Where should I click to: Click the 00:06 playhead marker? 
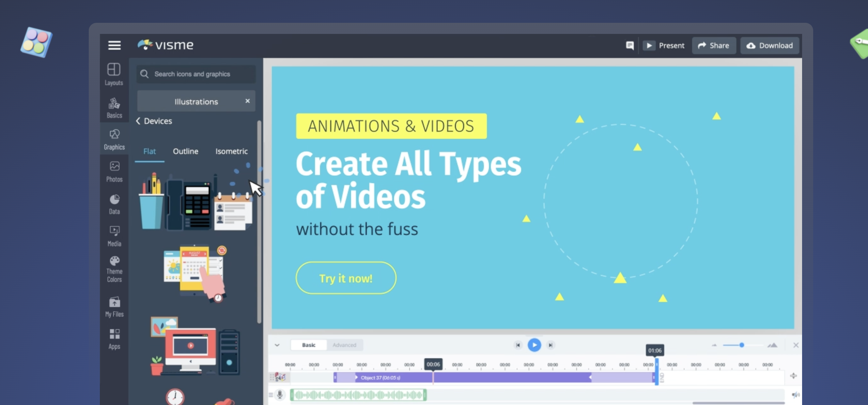(x=433, y=364)
